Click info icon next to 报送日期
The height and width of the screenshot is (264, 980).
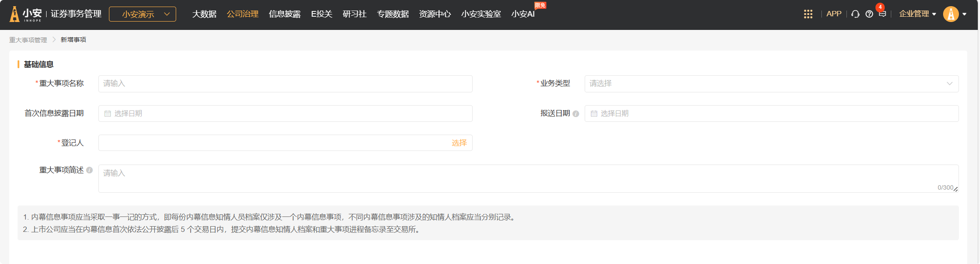click(576, 114)
